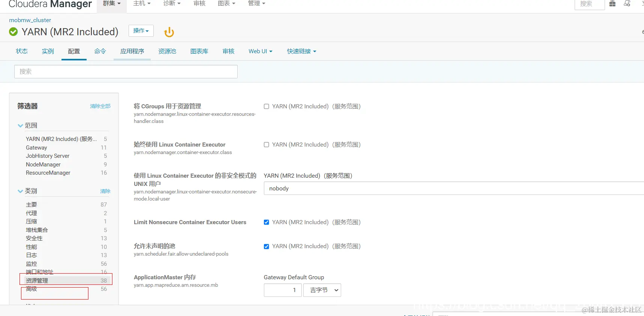
Task: Filter by YARN (MR2 Included) service scope
Action: [x=66, y=139]
